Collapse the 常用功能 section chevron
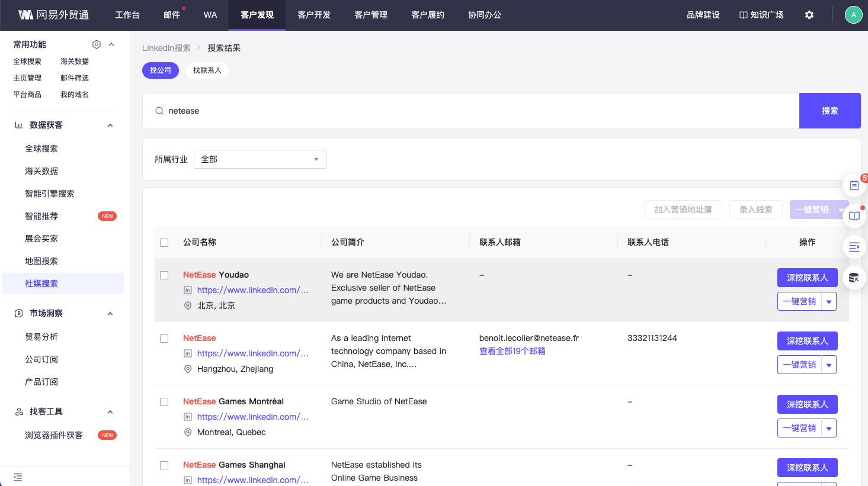 111,44
